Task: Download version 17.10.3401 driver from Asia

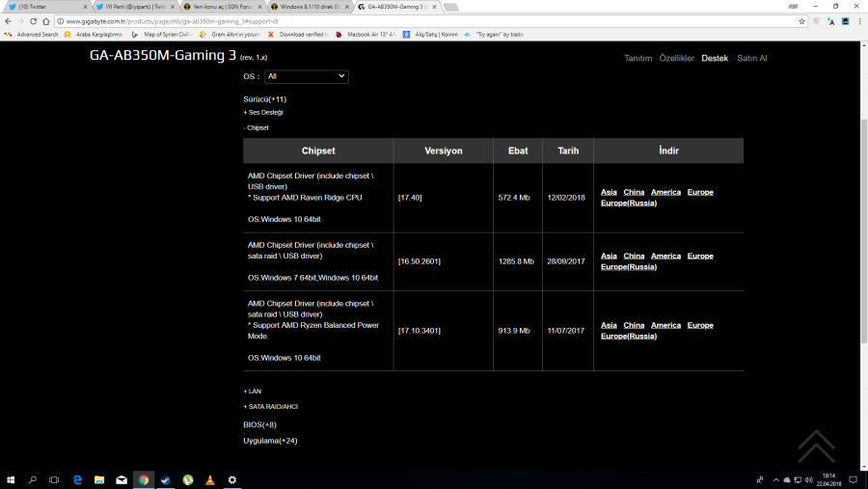Action: 609,325
